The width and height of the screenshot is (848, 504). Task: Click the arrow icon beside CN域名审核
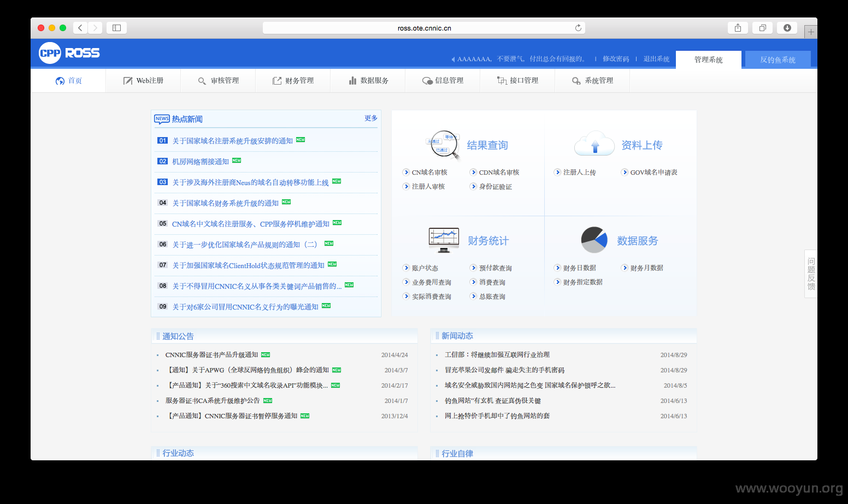pos(406,173)
